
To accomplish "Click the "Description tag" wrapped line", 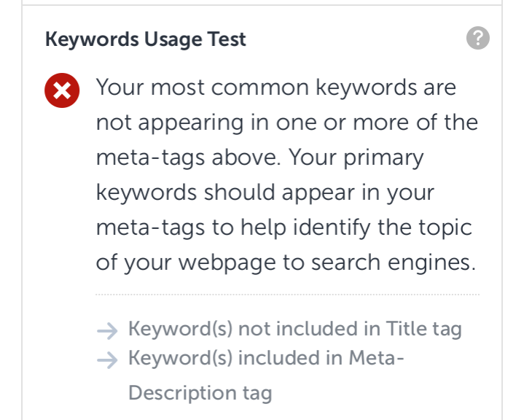I will pos(200,393).
